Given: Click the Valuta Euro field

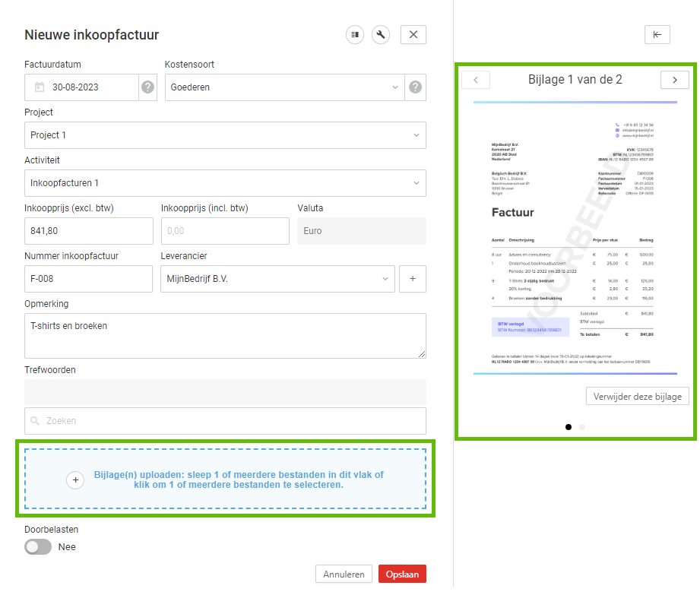Looking at the screenshot, I should 362,231.
